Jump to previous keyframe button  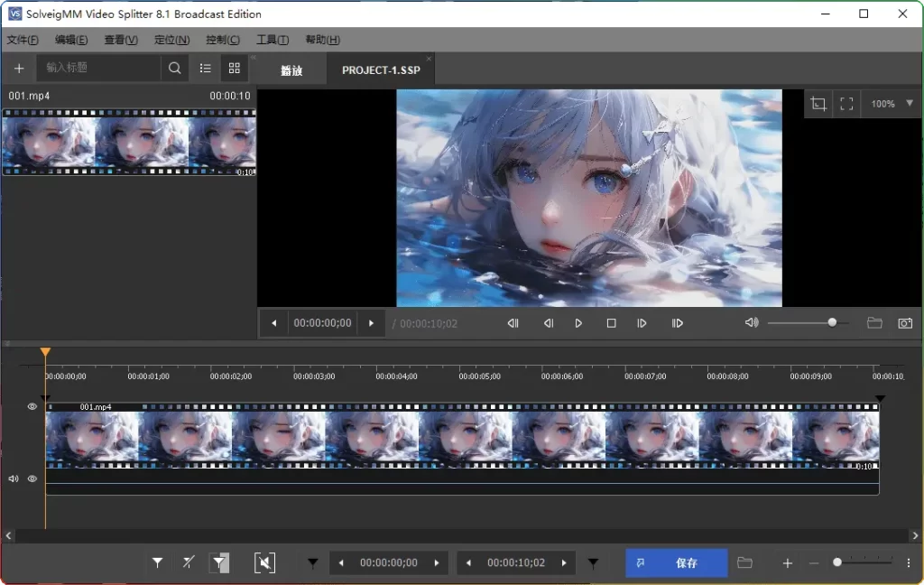(x=513, y=323)
